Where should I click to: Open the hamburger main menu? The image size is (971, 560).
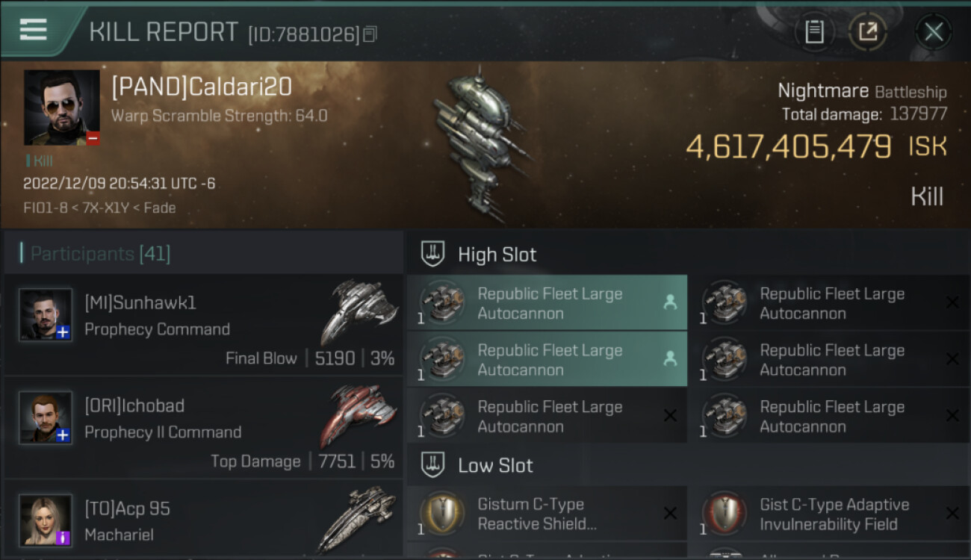click(x=34, y=30)
